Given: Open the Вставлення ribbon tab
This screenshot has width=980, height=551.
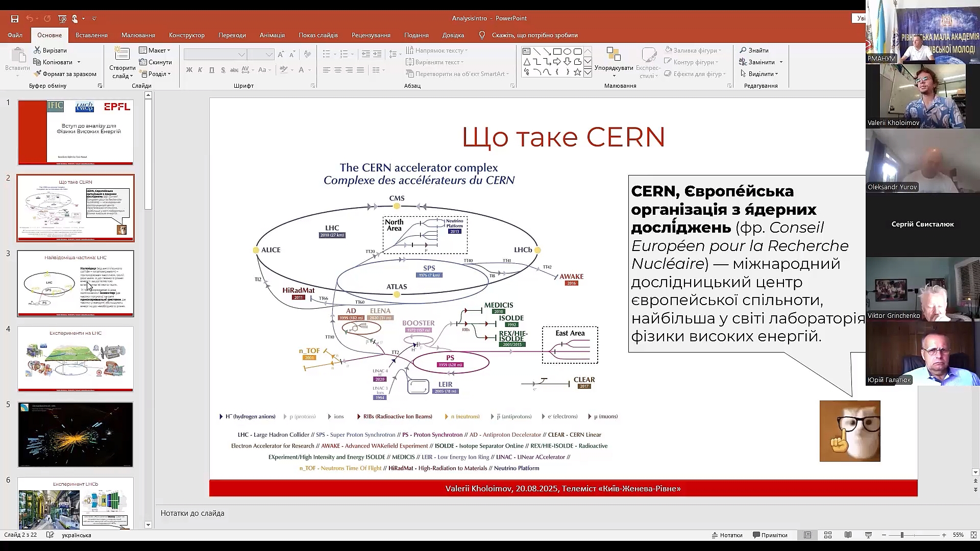Looking at the screenshot, I should point(91,35).
